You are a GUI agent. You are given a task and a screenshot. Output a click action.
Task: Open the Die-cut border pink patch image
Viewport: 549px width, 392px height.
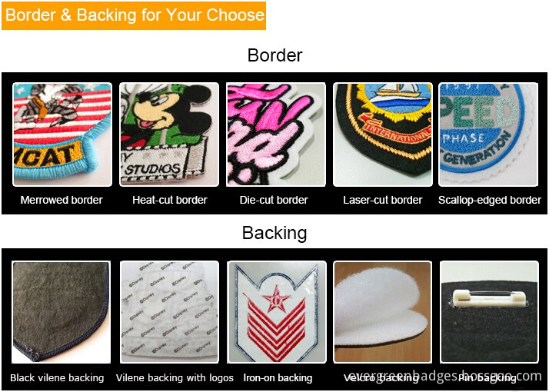click(276, 135)
